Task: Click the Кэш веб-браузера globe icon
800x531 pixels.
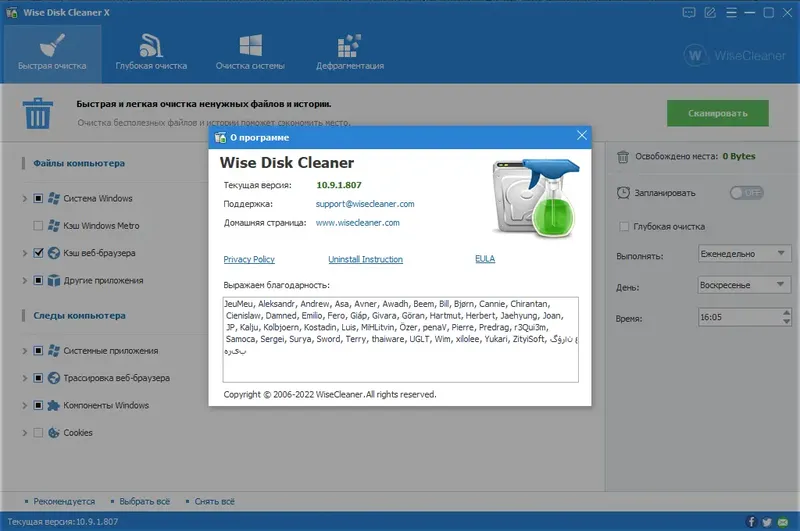Action: (x=54, y=253)
